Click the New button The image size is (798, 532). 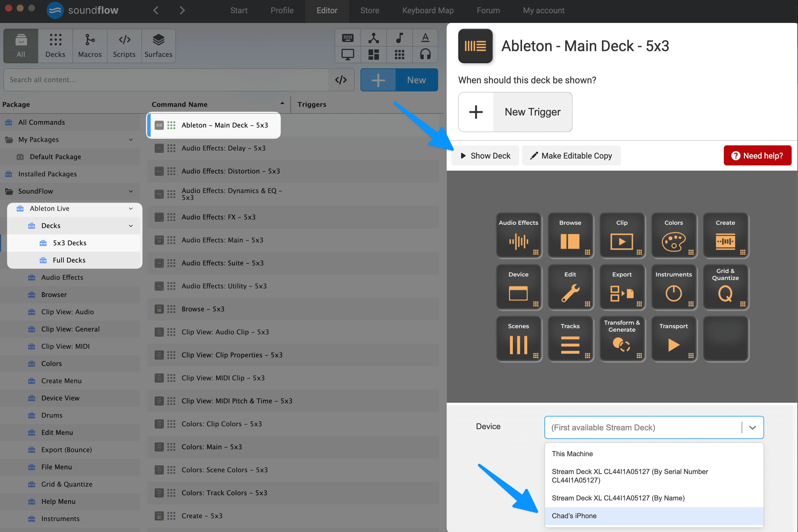point(399,80)
